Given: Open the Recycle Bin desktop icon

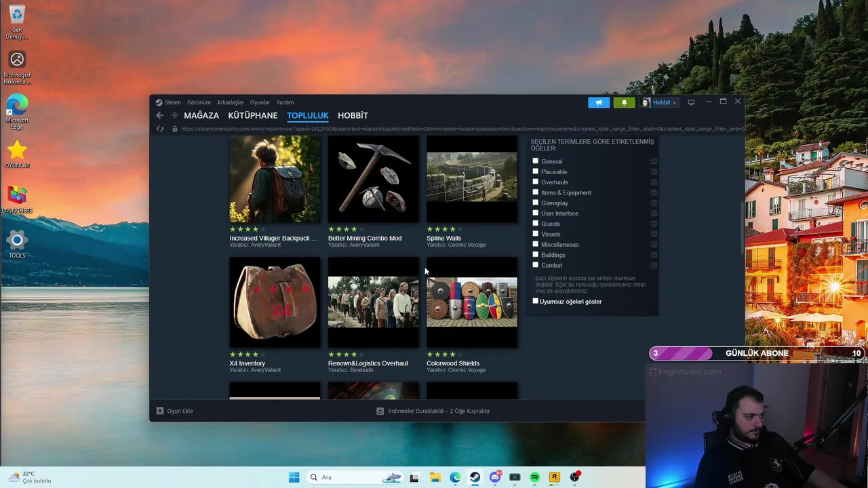Looking at the screenshot, I should [17, 22].
